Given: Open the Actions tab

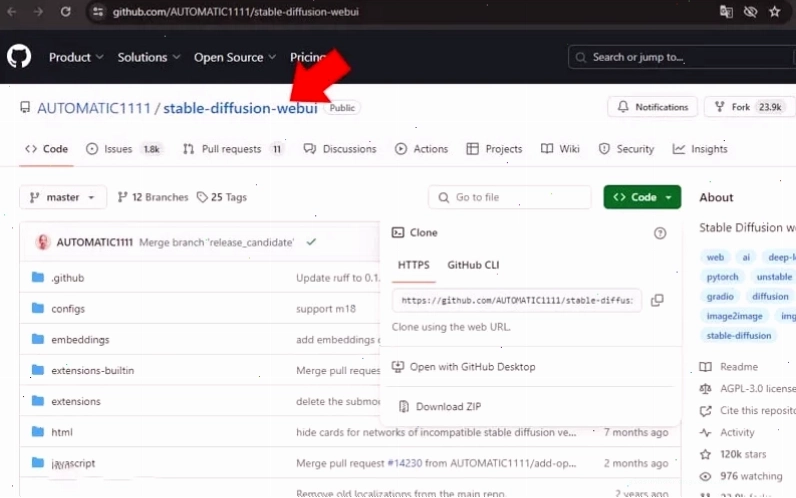Looking at the screenshot, I should (421, 149).
